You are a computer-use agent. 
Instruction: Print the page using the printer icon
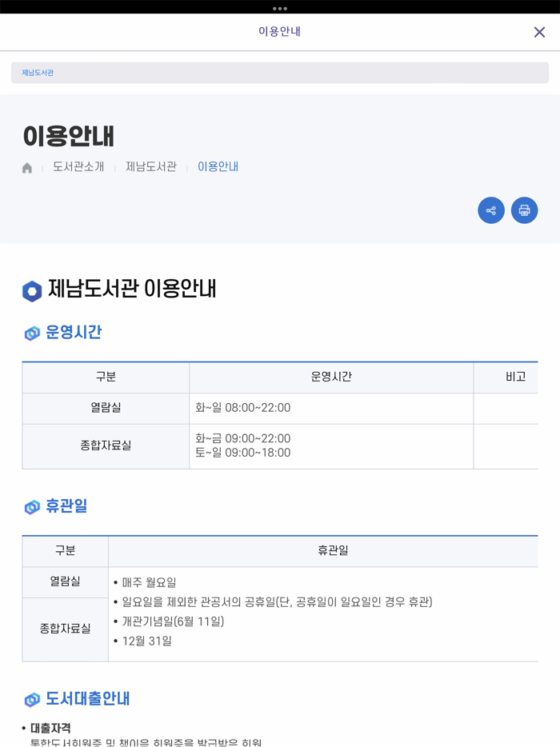click(x=525, y=210)
